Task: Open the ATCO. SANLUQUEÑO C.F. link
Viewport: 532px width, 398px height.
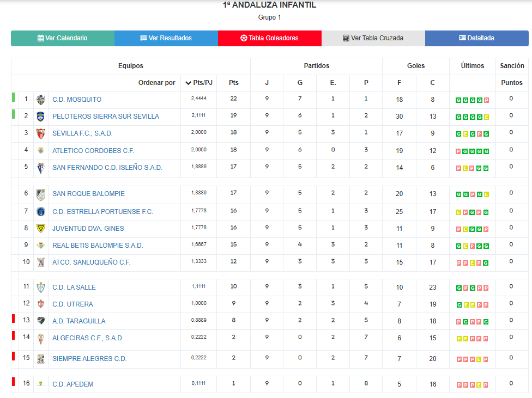Action: click(91, 262)
